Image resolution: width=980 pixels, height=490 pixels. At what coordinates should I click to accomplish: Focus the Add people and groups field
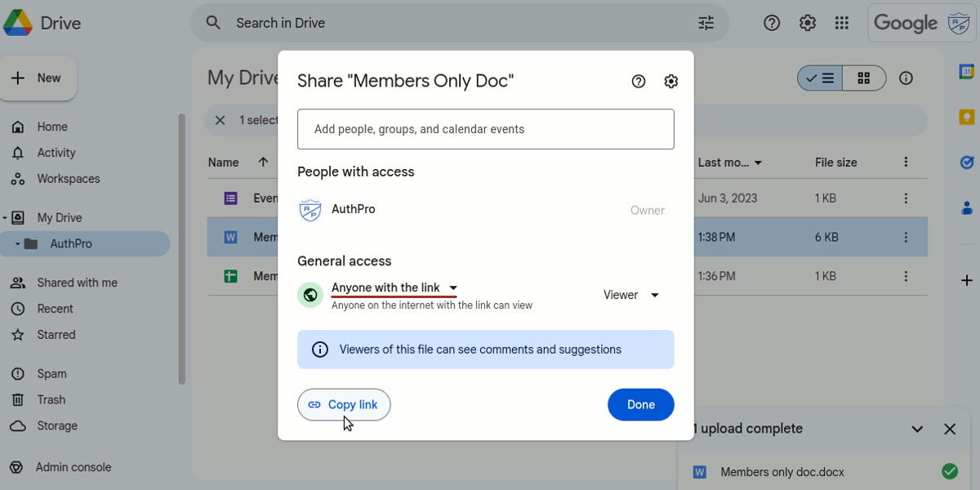[x=486, y=129]
